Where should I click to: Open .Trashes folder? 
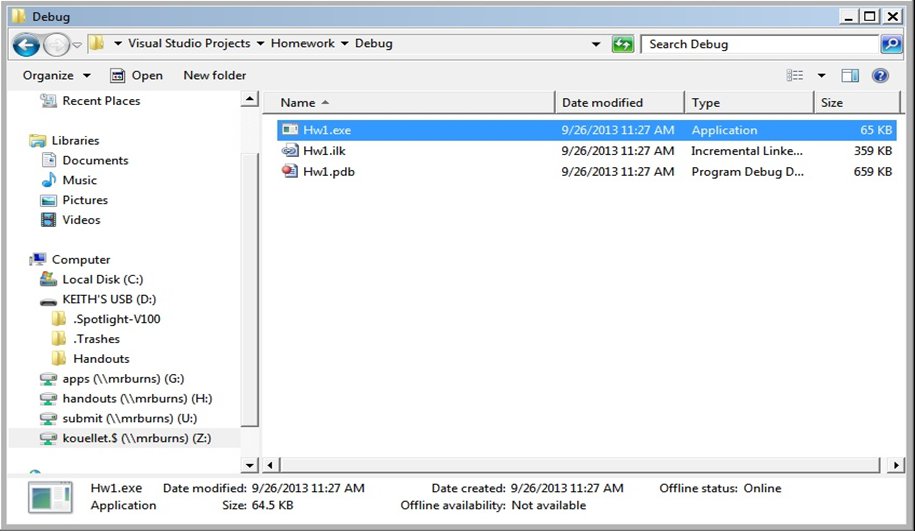pyautogui.click(x=96, y=338)
